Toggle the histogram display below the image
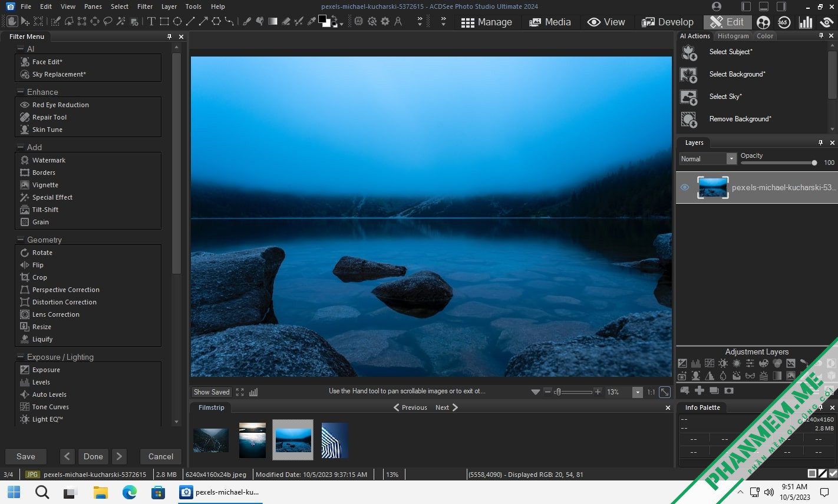Image resolution: width=838 pixels, height=504 pixels. pos(253,392)
